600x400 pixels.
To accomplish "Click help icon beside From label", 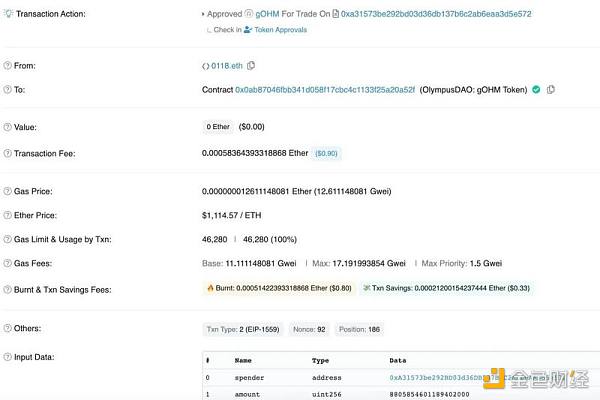I will [x=7, y=65].
